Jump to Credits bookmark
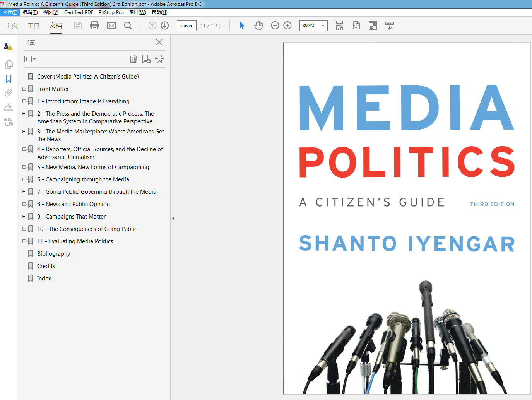The width and height of the screenshot is (532, 400). [46, 266]
